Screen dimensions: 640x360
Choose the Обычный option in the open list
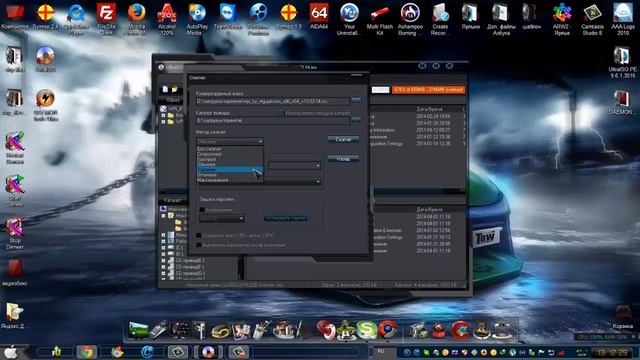point(230,164)
